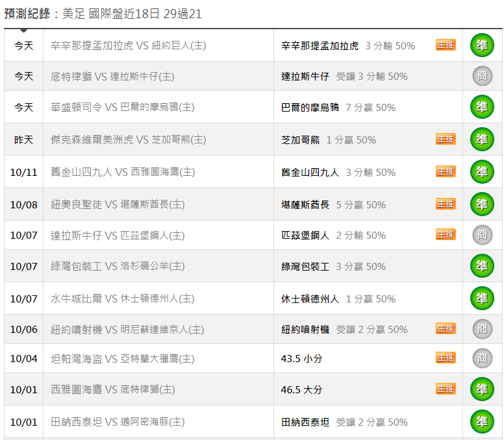Image resolution: width=504 pixels, height=440 pixels.
Task: Select prediction text 43.5 小分
Action: [x=301, y=359]
